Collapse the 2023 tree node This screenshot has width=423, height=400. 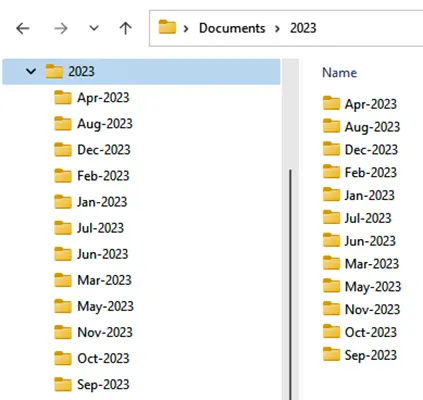[x=31, y=71]
